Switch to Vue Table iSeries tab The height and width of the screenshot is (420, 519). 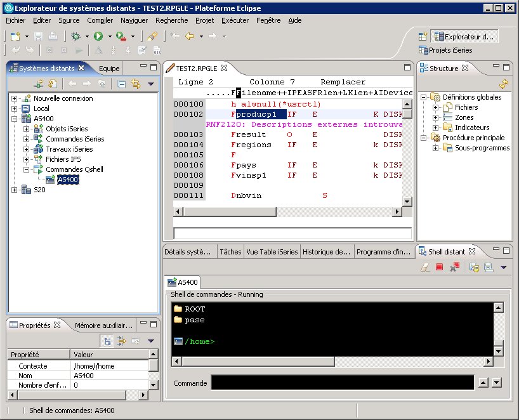click(272, 252)
